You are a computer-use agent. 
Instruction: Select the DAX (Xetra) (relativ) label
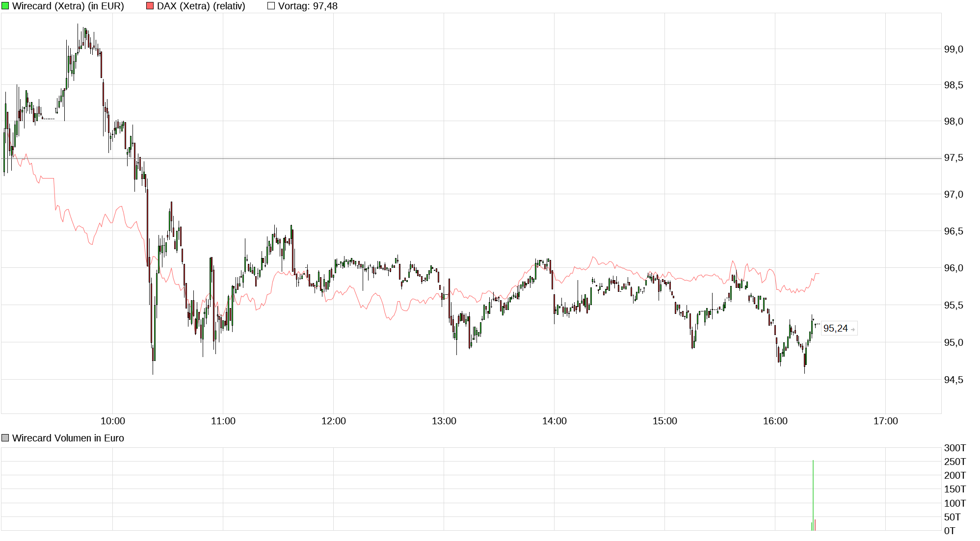pyautogui.click(x=201, y=6)
